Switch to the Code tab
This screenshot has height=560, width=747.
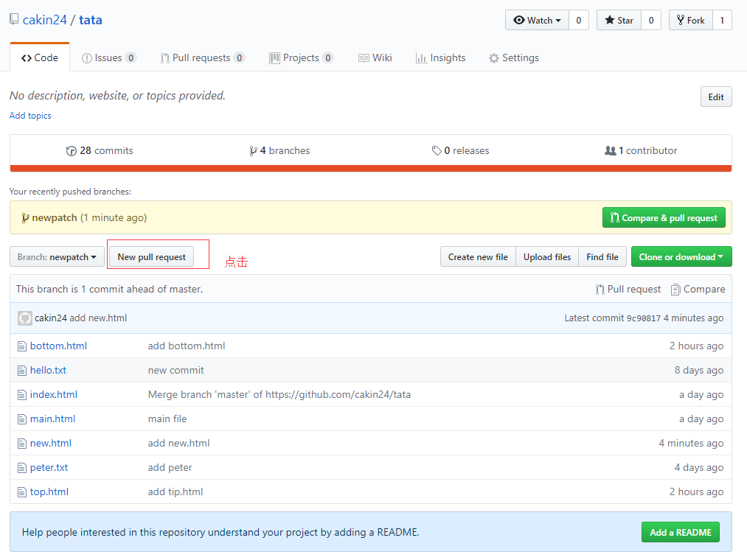(40, 57)
